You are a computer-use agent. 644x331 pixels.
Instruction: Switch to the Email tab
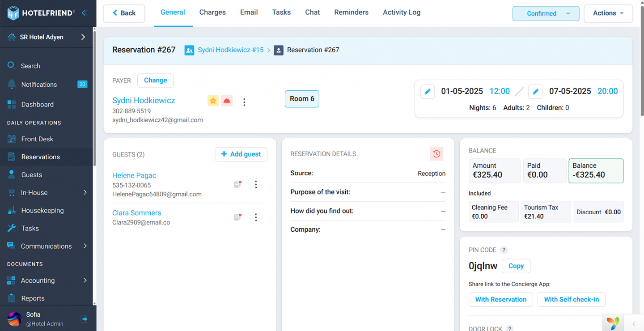coord(249,13)
